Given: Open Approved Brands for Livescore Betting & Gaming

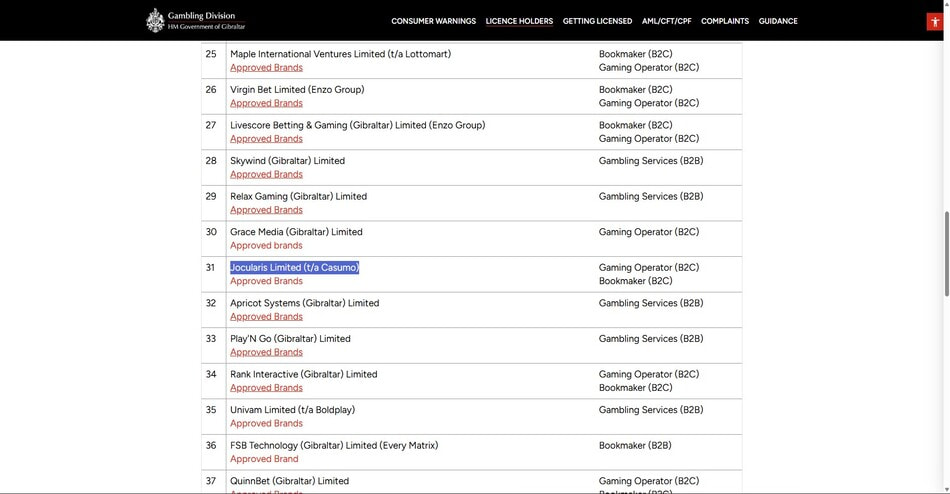Looking at the screenshot, I should pyautogui.click(x=266, y=139).
